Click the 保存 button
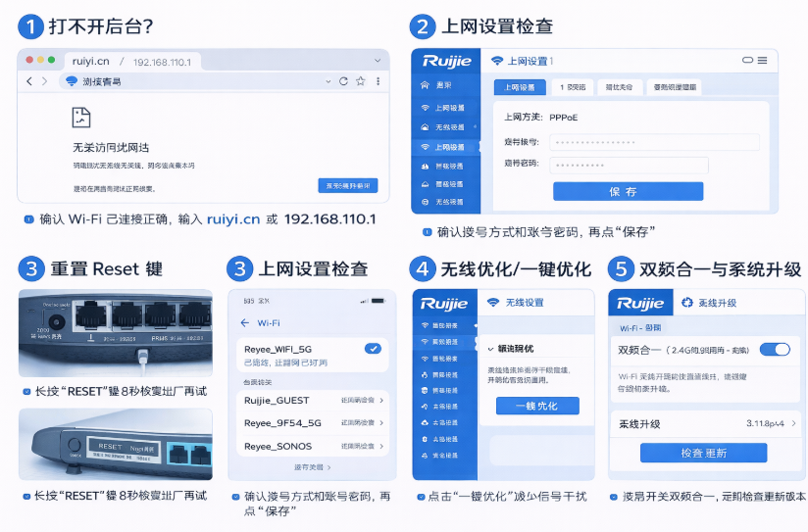 tap(629, 192)
